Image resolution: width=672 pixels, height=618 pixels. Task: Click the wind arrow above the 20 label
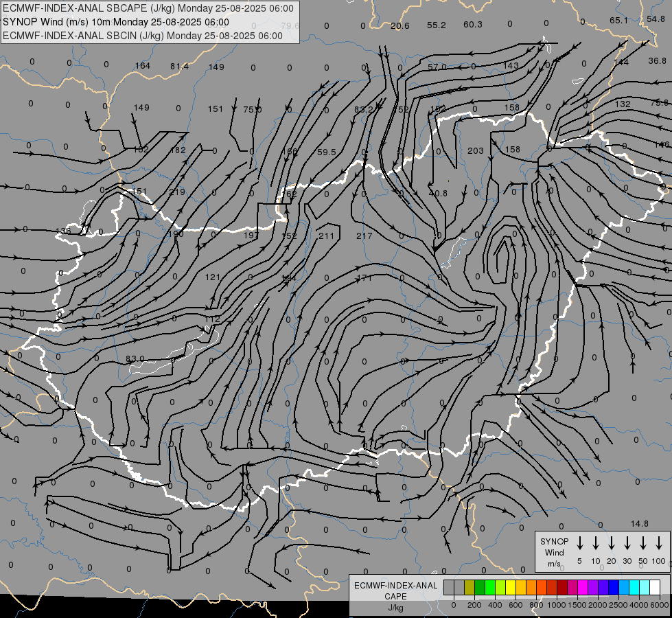pos(612,543)
